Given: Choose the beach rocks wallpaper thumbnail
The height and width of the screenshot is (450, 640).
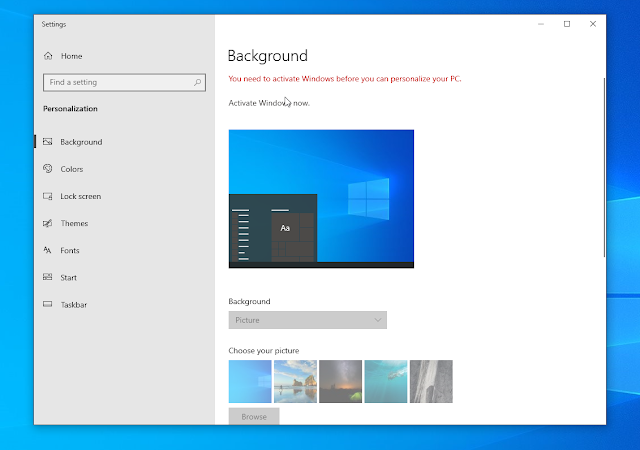Looking at the screenshot, I should point(295,381).
